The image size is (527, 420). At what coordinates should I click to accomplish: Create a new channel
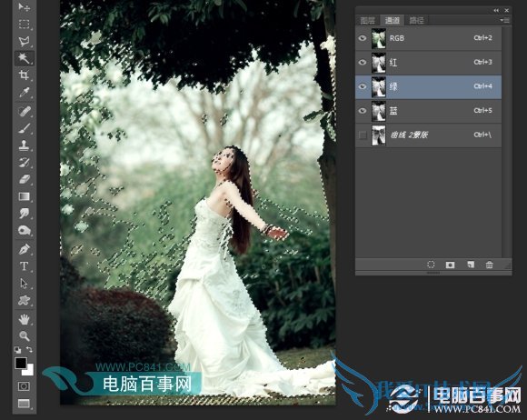point(471,265)
